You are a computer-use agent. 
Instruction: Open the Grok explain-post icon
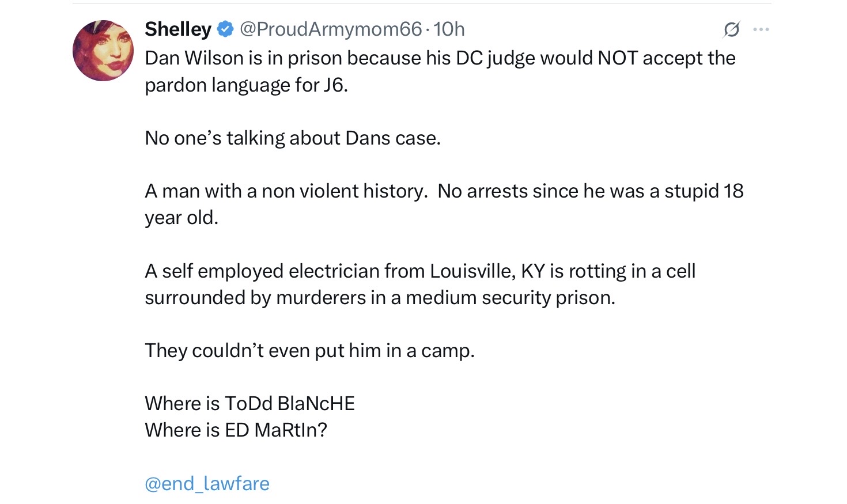point(731,29)
